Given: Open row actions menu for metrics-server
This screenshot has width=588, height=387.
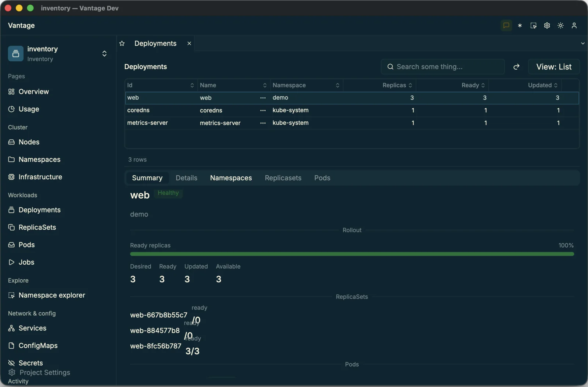Looking at the screenshot, I should point(263,123).
